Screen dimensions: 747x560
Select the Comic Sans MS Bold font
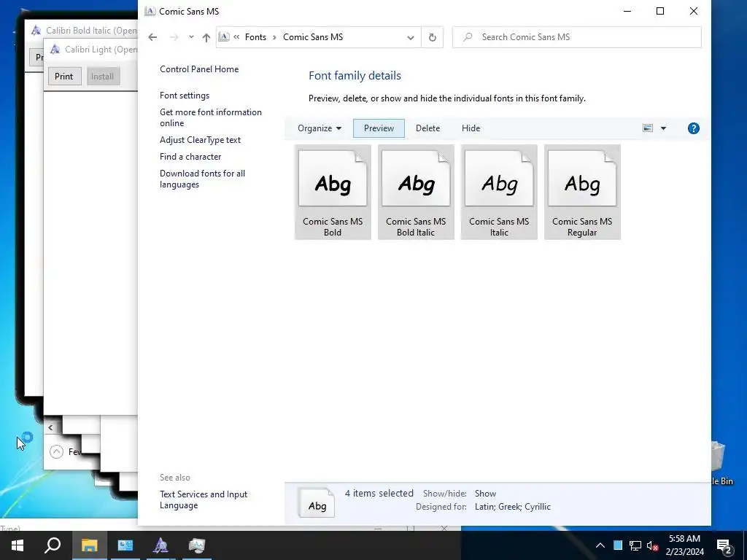[x=333, y=192]
